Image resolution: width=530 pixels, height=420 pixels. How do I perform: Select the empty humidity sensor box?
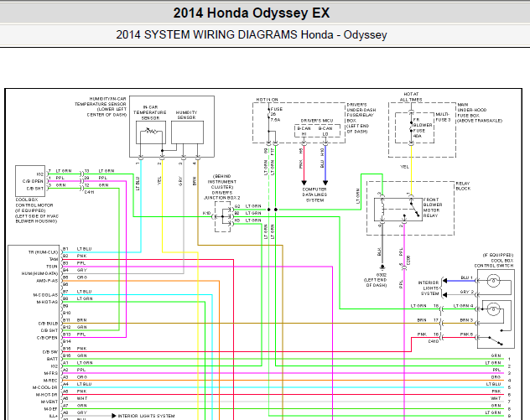(187, 132)
